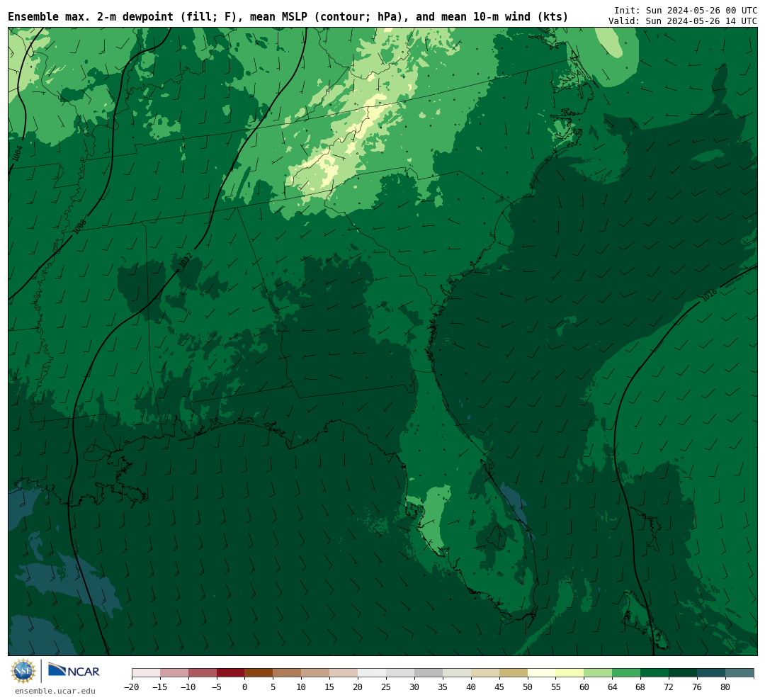This screenshot has height=700, width=765.
Task: Open the ensemble.ucar.edu link text
Action: tap(55, 691)
